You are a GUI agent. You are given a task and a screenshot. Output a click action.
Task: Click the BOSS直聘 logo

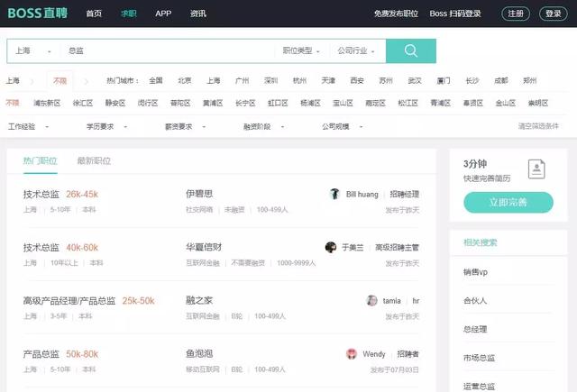[38, 14]
